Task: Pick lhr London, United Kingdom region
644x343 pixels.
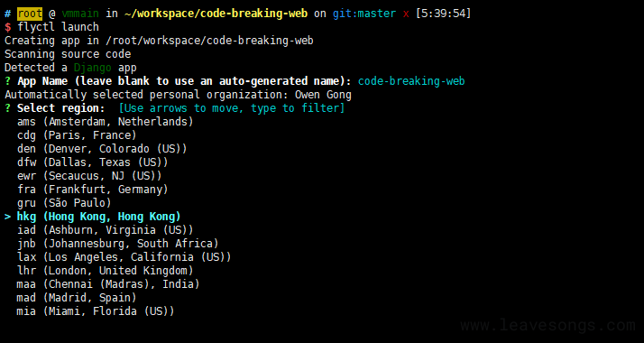Action: [x=106, y=271]
